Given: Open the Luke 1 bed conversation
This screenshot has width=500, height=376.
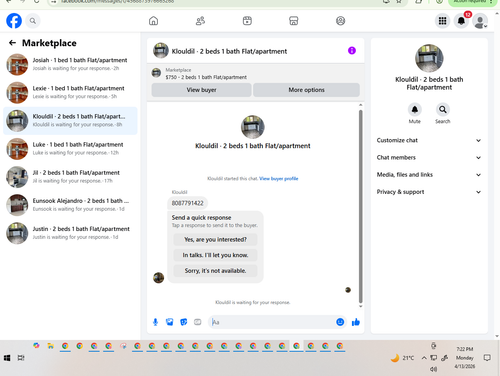Looking at the screenshot, I should tap(70, 149).
